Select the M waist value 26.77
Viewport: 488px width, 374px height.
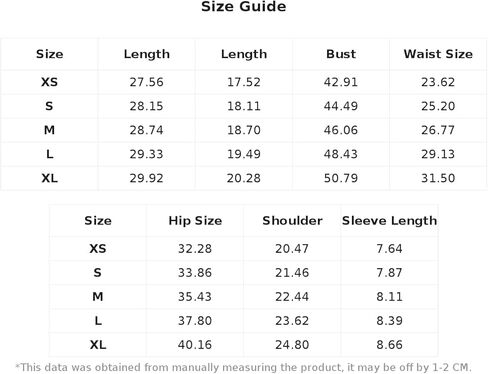click(438, 130)
